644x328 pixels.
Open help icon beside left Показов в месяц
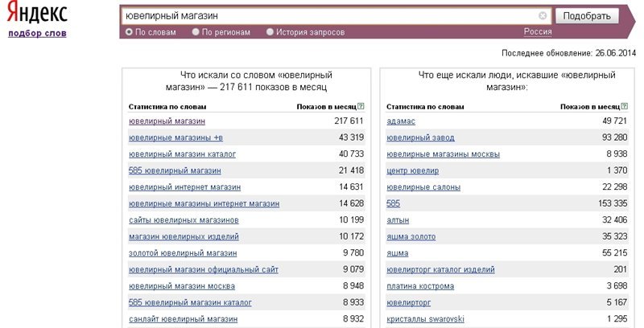click(361, 106)
